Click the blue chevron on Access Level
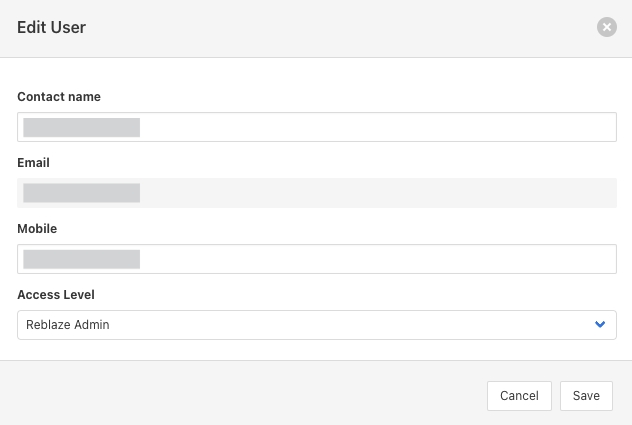This screenshot has width=632, height=425. pyautogui.click(x=600, y=324)
